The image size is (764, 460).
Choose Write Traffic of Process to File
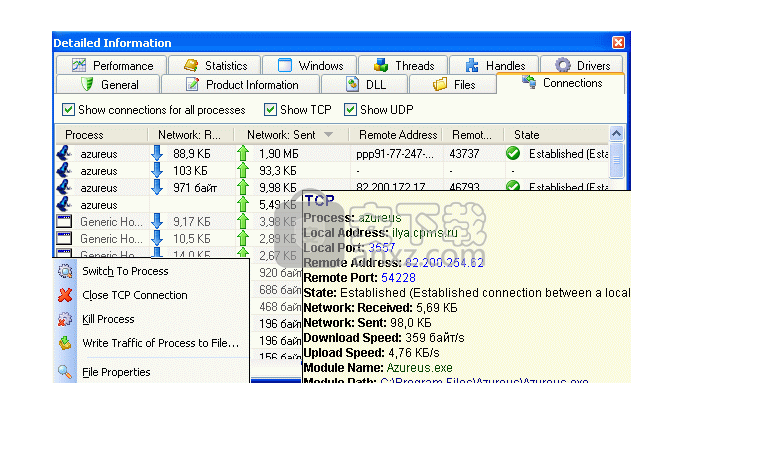tap(160, 343)
